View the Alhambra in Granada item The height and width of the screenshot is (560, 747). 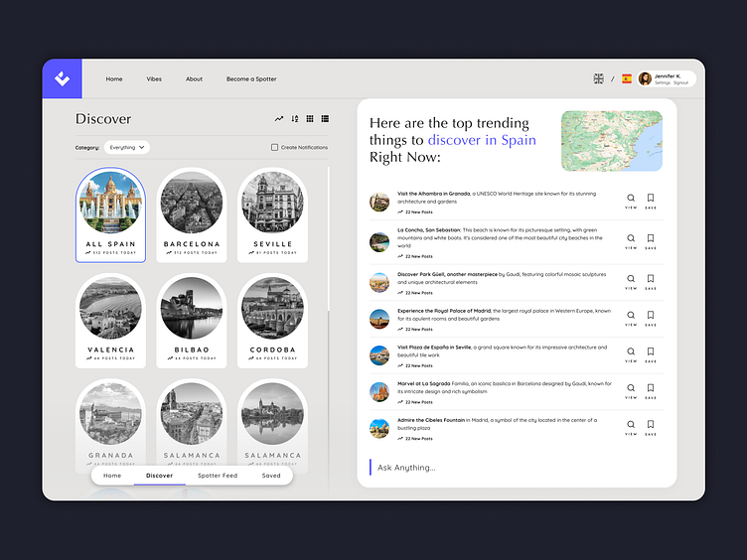631,201
